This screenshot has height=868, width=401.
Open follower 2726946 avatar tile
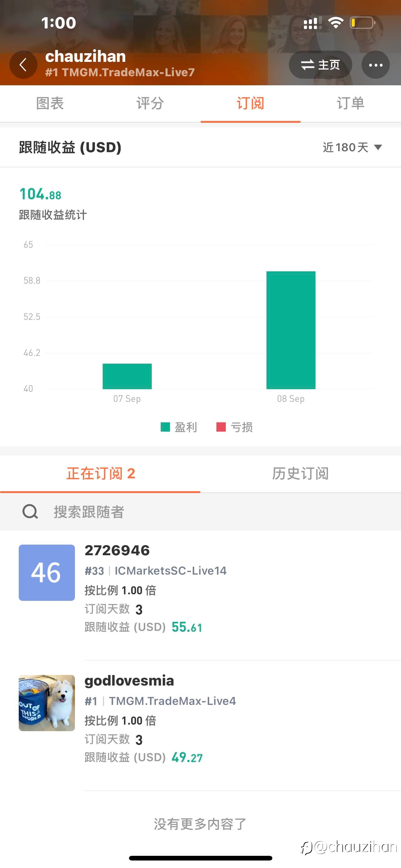coord(47,572)
